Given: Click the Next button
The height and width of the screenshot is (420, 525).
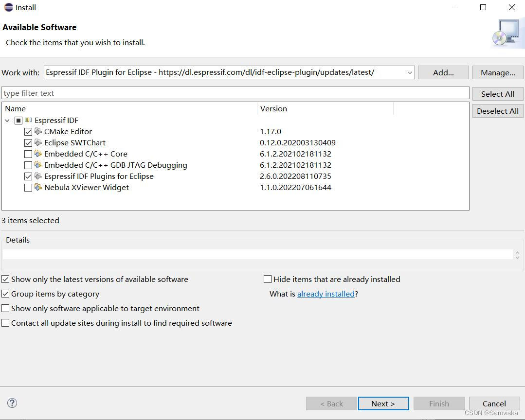Looking at the screenshot, I should 383,403.
